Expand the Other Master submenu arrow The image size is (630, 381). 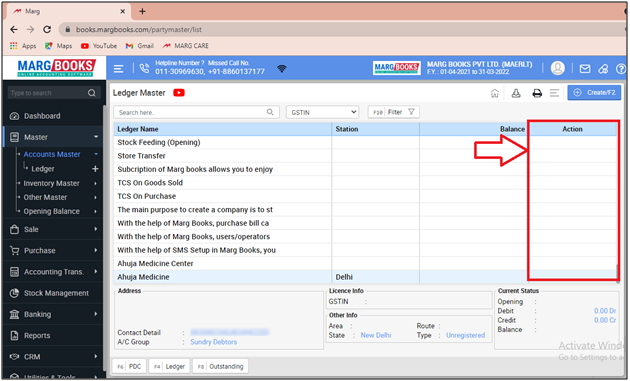pos(96,197)
